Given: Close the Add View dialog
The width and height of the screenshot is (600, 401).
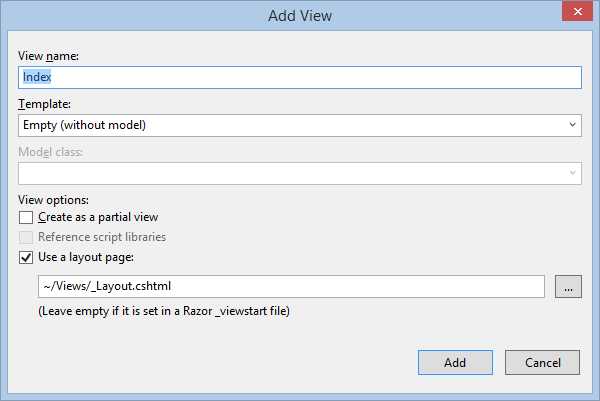Looking at the screenshot, I should point(577,11).
